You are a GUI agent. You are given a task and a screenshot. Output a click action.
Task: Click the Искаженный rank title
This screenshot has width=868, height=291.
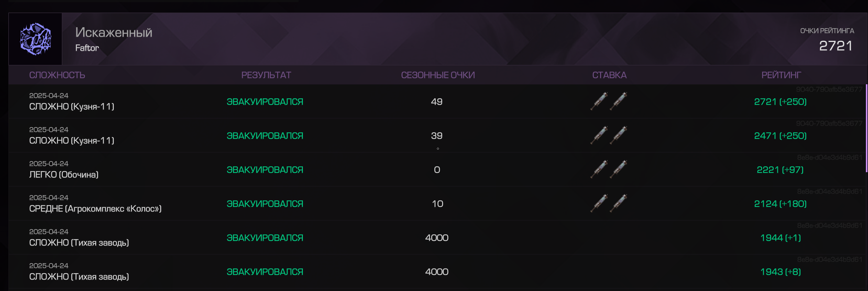pyautogui.click(x=114, y=32)
